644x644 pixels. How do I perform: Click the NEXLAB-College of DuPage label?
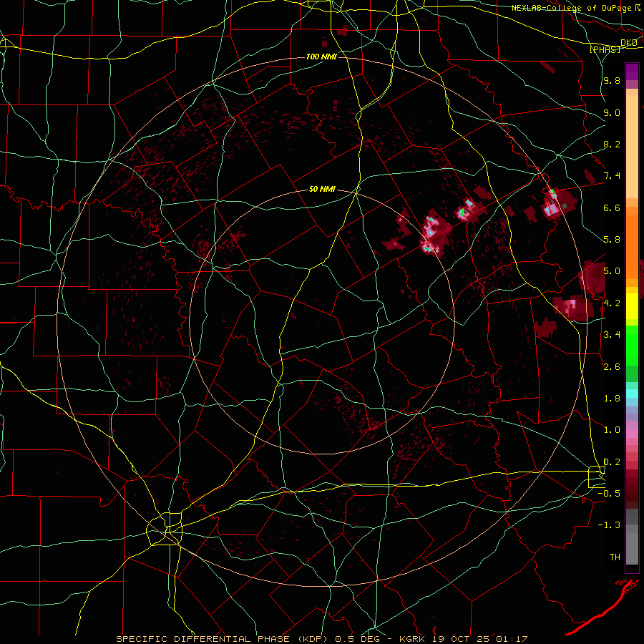click(571, 8)
